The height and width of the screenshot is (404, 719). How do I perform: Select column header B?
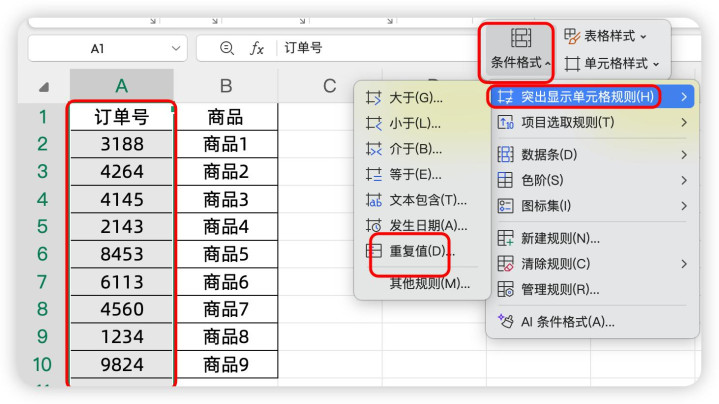click(x=226, y=86)
